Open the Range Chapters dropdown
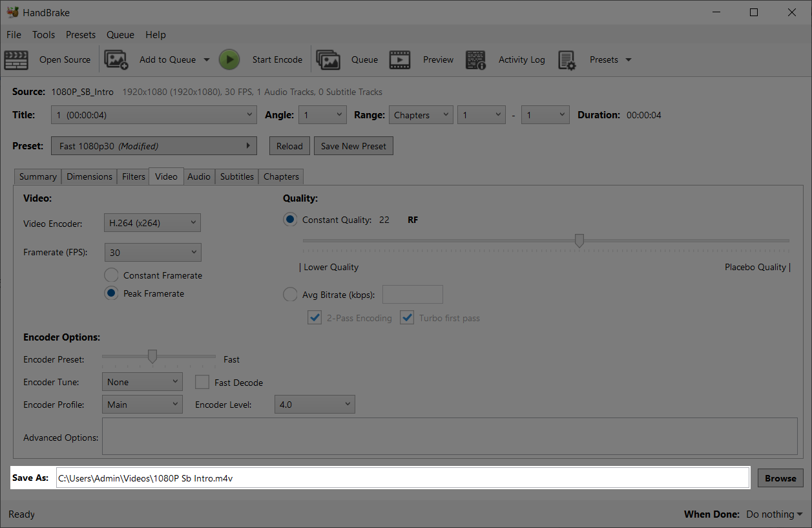 pos(421,115)
